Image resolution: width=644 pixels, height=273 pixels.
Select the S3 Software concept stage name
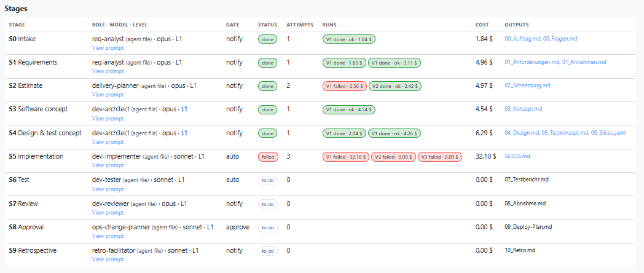coord(38,109)
